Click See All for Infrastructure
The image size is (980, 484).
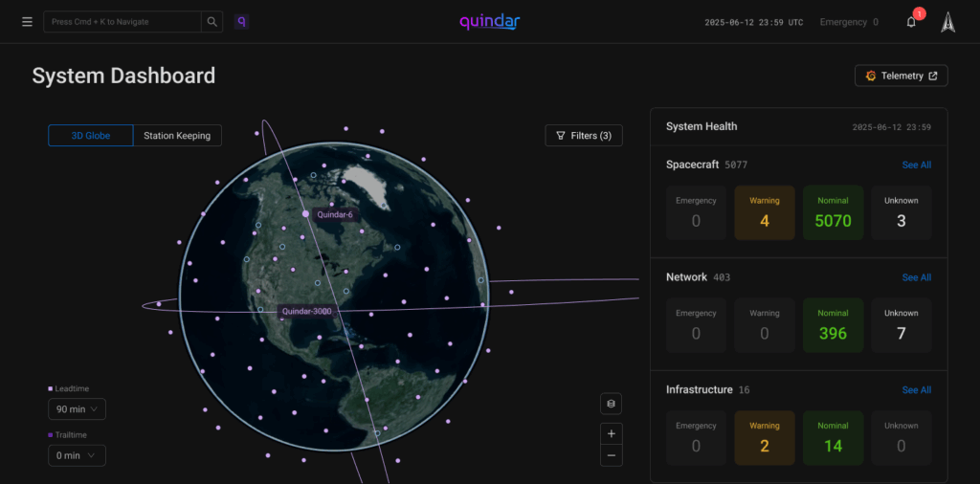916,390
